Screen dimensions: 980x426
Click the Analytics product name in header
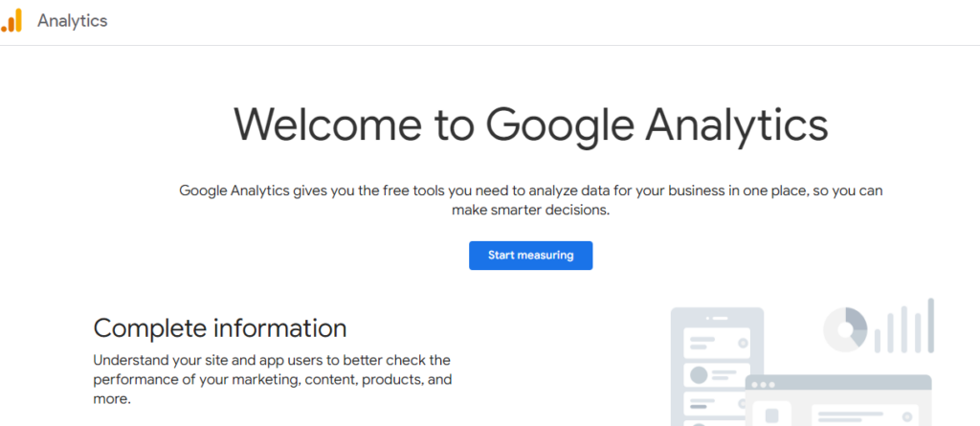tap(73, 21)
